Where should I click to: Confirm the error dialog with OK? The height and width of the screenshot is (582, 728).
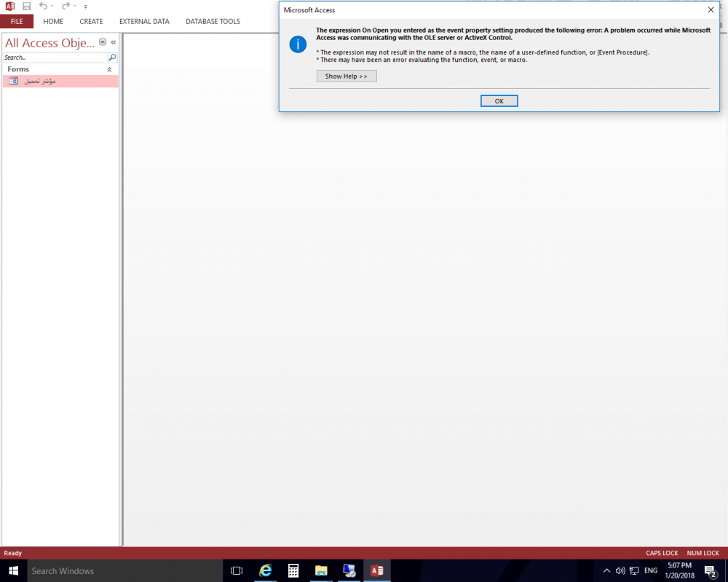499,101
